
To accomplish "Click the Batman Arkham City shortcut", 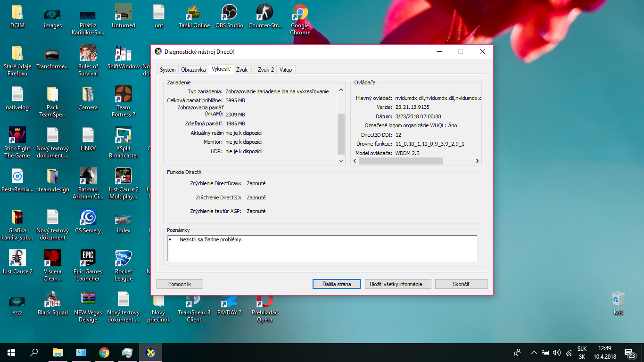I will (x=88, y=183).
